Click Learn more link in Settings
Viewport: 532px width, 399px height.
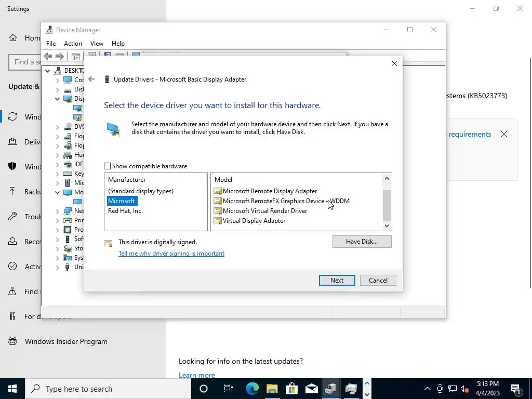click(197, 375)
